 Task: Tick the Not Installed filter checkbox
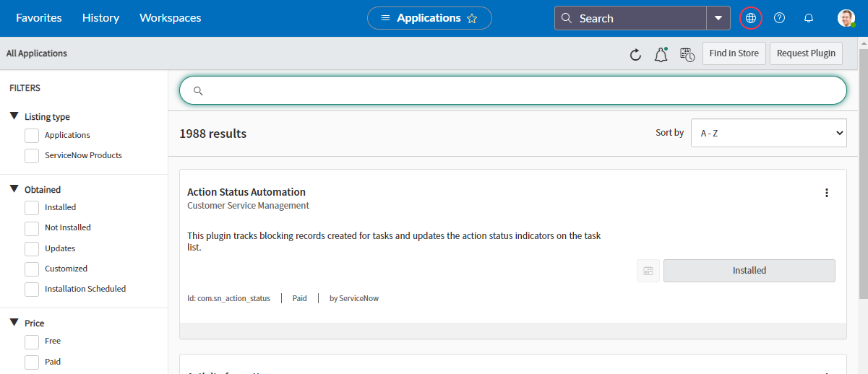[32, 228]
